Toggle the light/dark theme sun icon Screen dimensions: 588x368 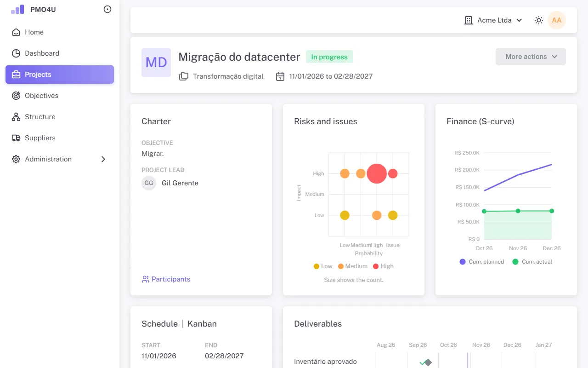pos(539,20)
